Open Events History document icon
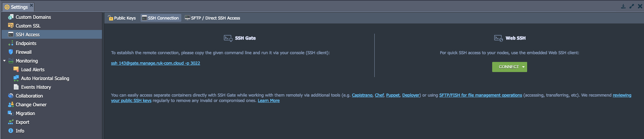 pyautogui.click(x=16, y=87)
